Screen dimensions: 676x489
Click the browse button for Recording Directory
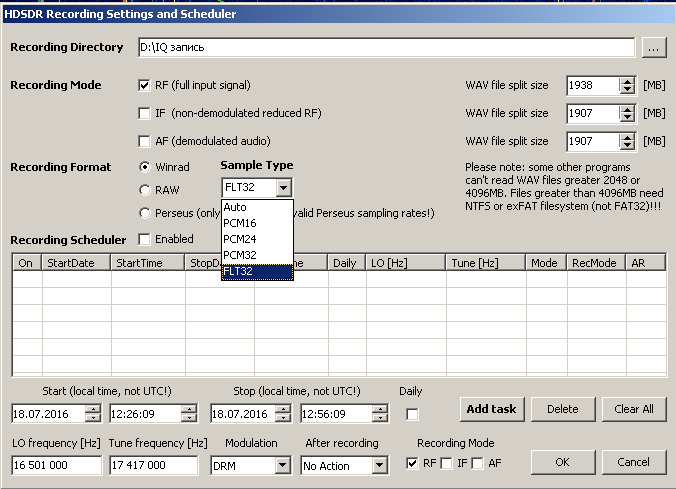point(653,47)
